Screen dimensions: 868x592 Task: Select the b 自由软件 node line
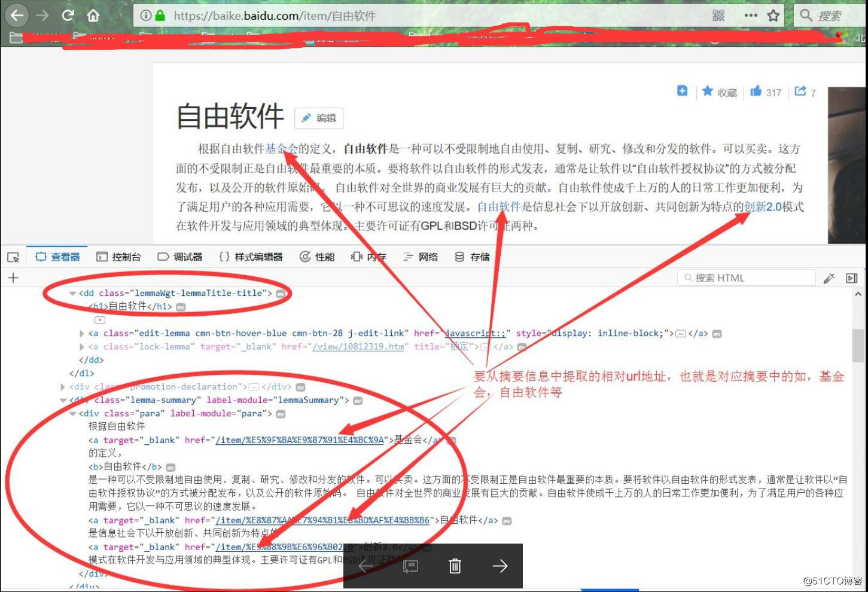pos(125,466)
